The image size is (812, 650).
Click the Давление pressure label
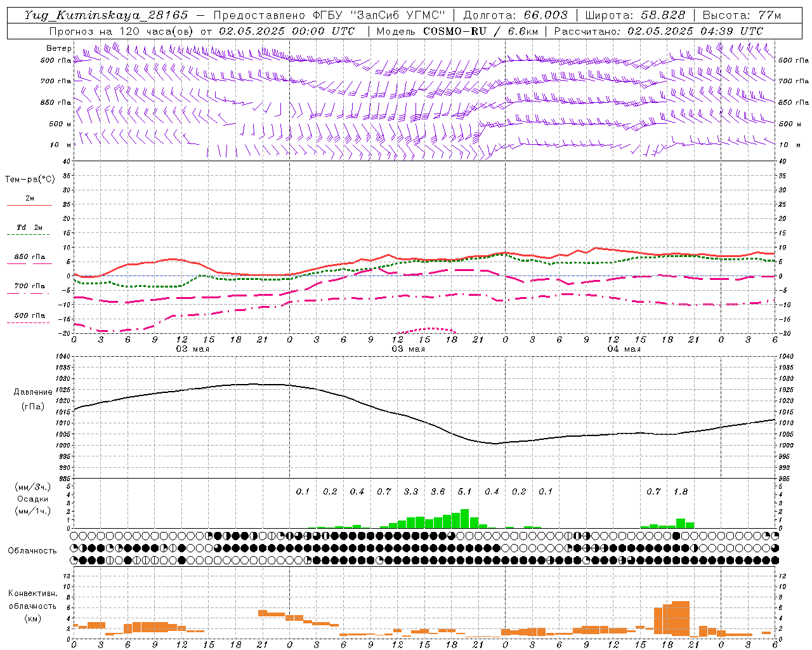pos(33,392)
